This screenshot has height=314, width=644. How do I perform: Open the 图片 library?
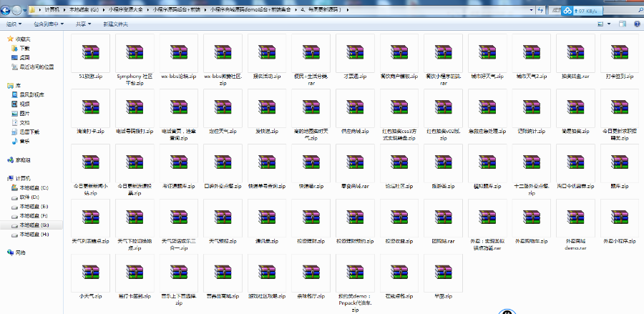tap(24, 113)
